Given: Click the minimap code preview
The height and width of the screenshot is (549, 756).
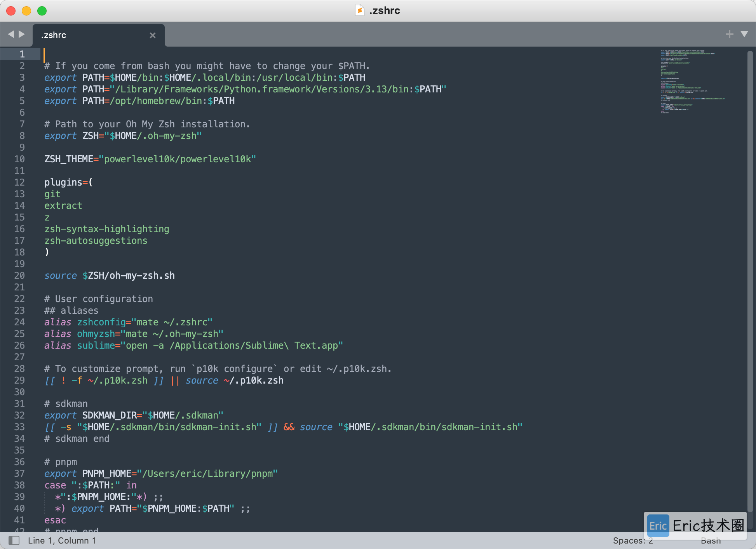Looking at the screenshot, I should (693, 81).
